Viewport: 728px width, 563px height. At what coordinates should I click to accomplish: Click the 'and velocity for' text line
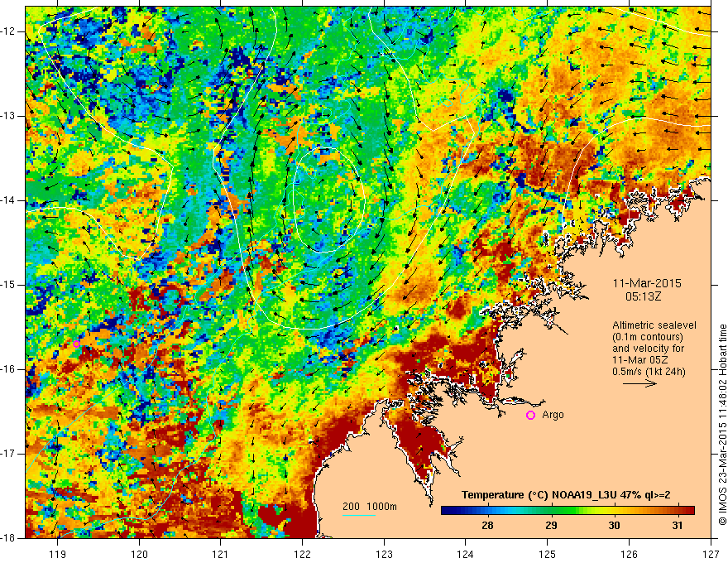[x=648, y=349]
